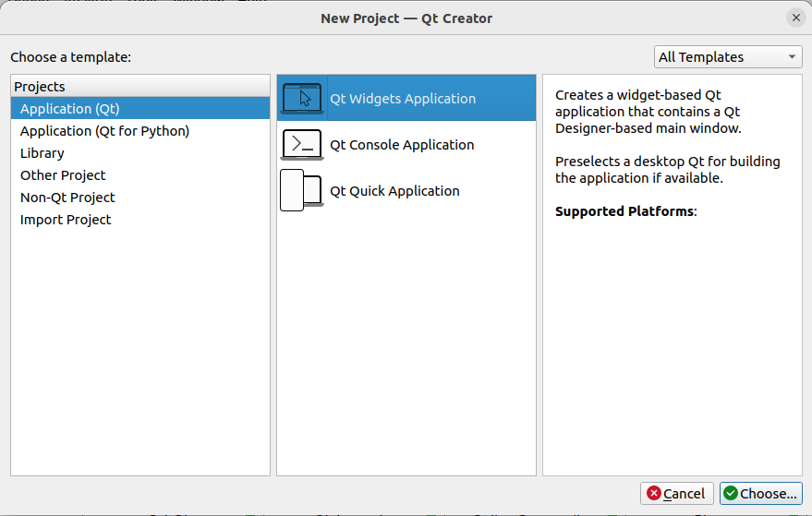Click the red cancel icon on the Cancel button

[654, 494]
